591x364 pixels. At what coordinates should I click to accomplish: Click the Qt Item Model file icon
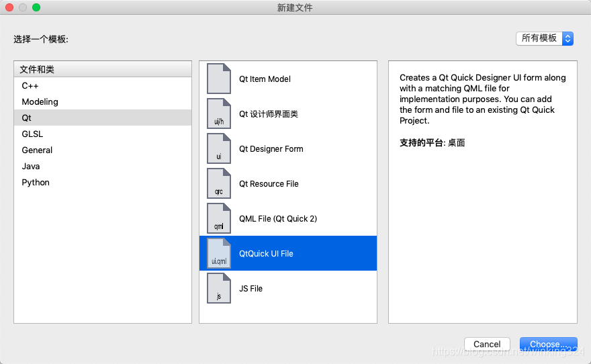point(219,79)
